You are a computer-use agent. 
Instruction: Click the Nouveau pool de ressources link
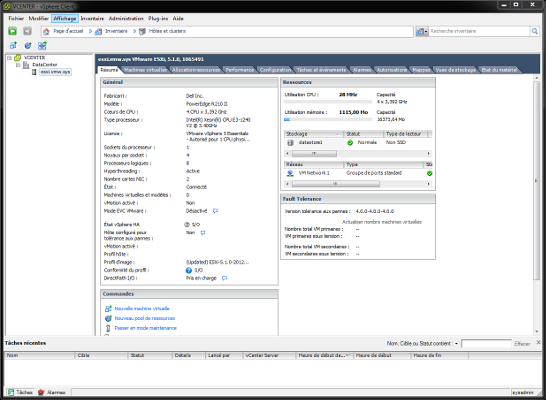pyautogui.click(x=145, y=318)
